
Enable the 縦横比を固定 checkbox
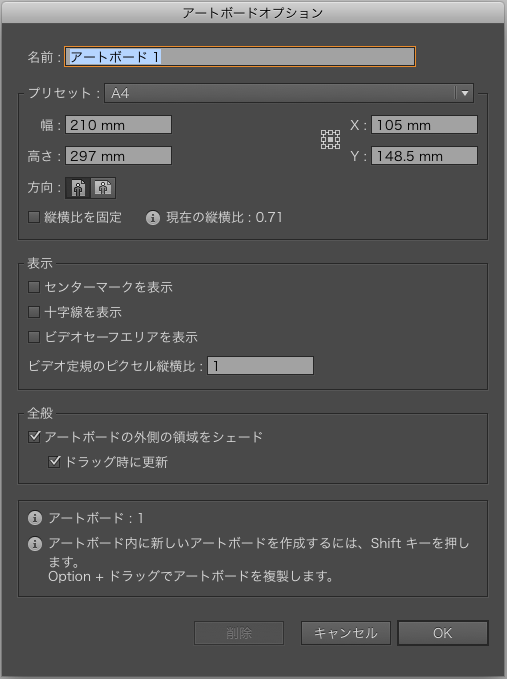click(34, 217)
